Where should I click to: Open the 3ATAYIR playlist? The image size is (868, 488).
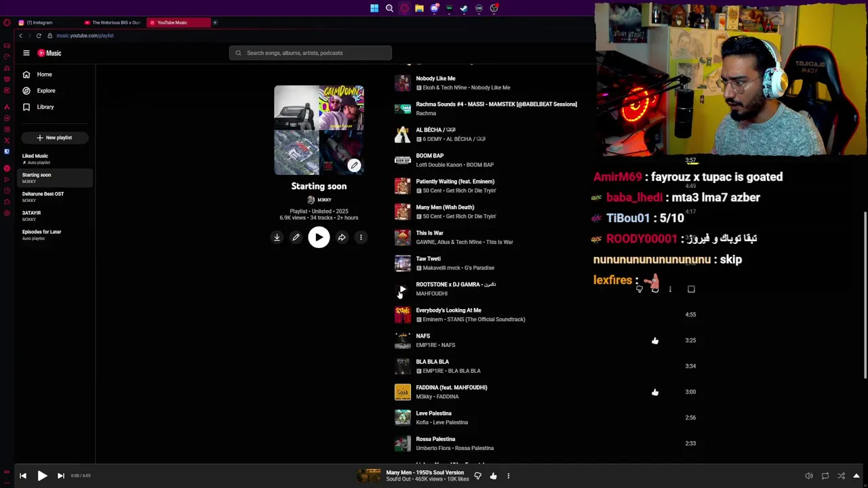56,216
